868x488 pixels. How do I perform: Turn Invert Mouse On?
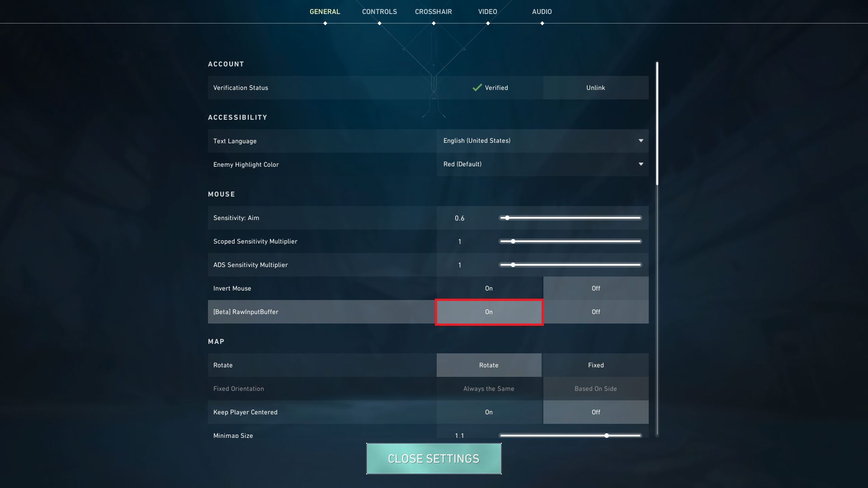tap(489, 288)
